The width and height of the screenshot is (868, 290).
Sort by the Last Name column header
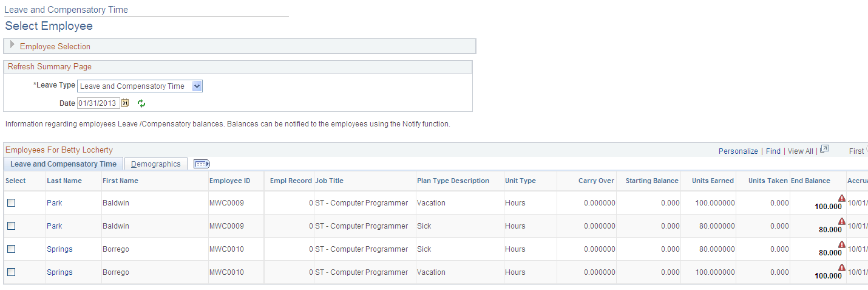click(x=64, y=181)
